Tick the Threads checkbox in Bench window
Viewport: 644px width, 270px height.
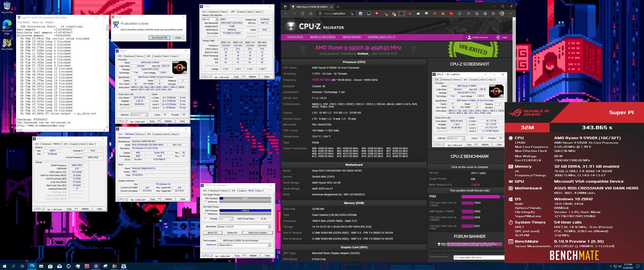click(x=206, y=219)
